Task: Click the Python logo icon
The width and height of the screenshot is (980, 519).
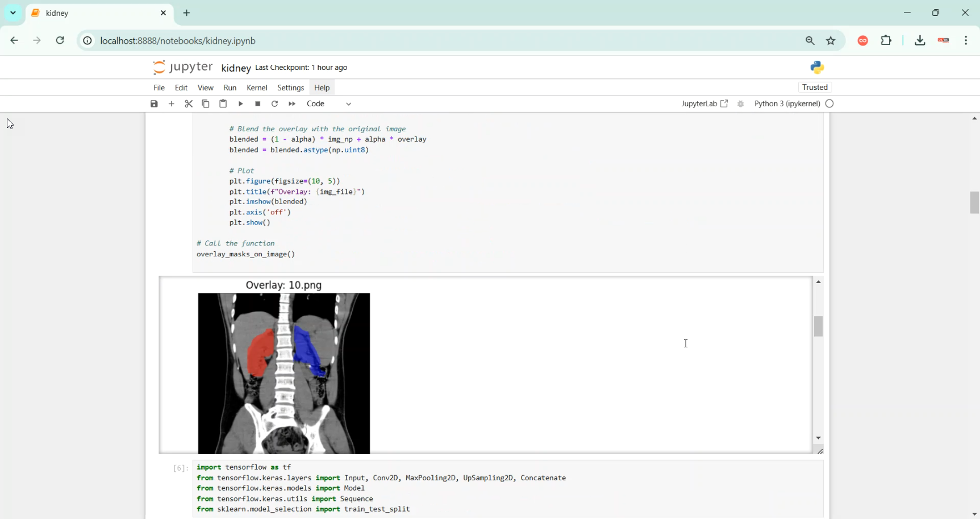Action: [817, 68]
